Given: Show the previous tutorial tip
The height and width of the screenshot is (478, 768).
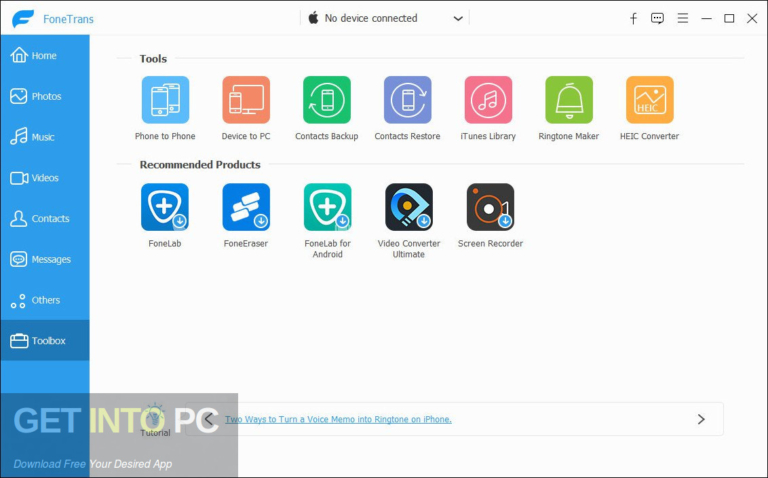Looking at the screenshot, I should 209,419.
